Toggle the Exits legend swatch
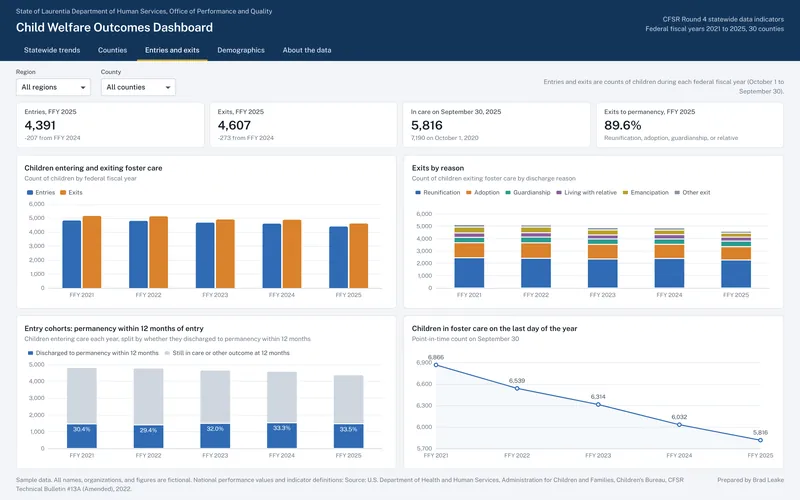The width and height of the screenshot is (800, 500). 63,192
